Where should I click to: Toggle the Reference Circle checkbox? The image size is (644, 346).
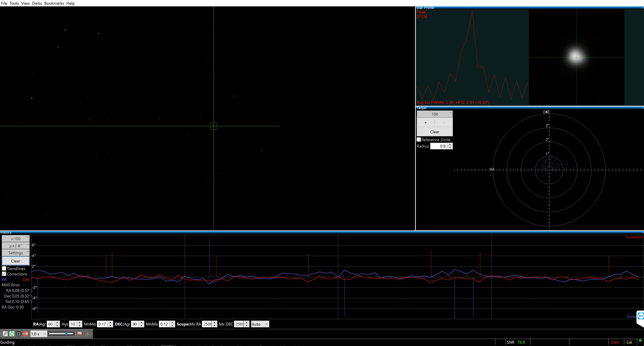(x=419, y=140)
